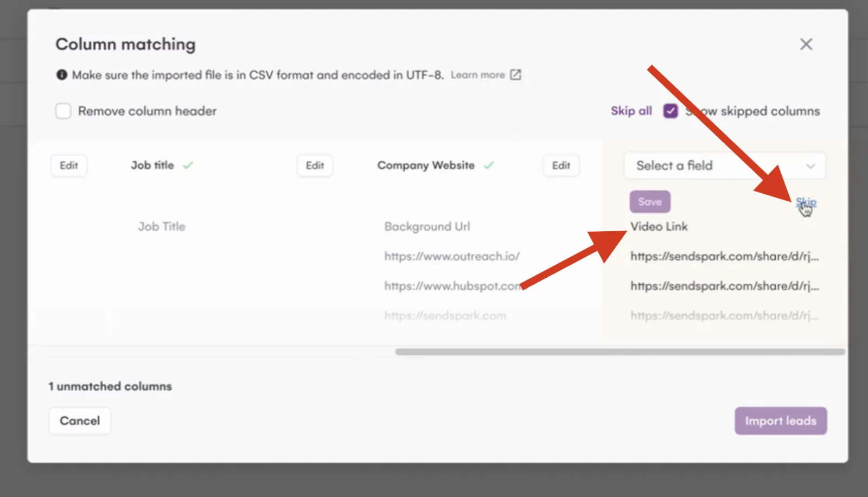Click the Job Title sample cell
Screen dimensions: 868x497
tap(162, 227)
